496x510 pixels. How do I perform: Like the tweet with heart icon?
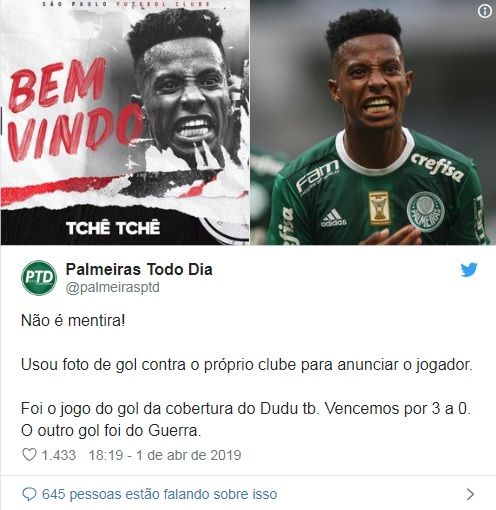click(29, 455)
